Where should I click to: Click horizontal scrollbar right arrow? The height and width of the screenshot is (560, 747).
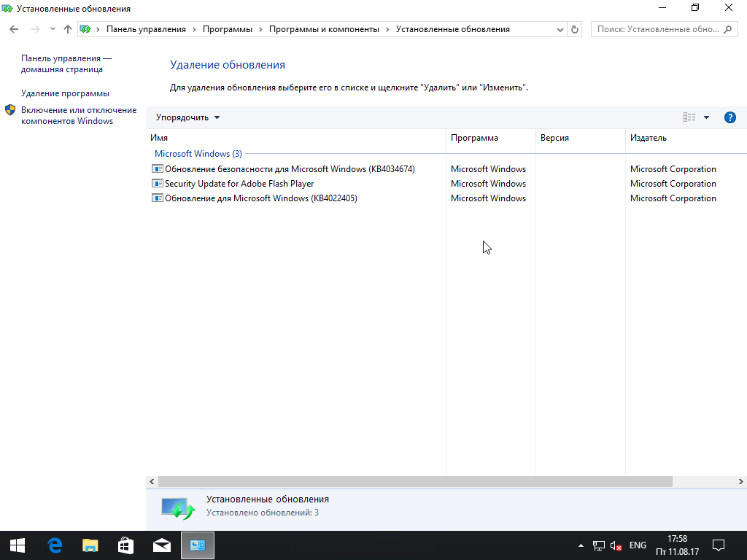pos(741,481)
